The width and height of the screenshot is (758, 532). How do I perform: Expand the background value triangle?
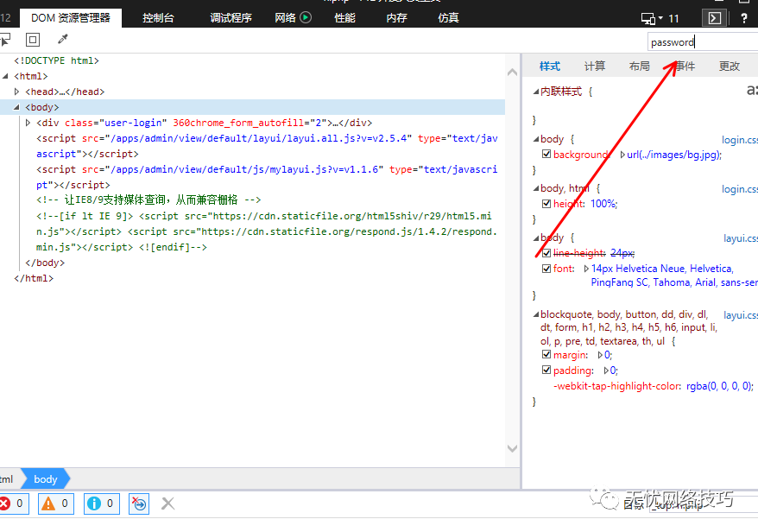coord(622,155)
